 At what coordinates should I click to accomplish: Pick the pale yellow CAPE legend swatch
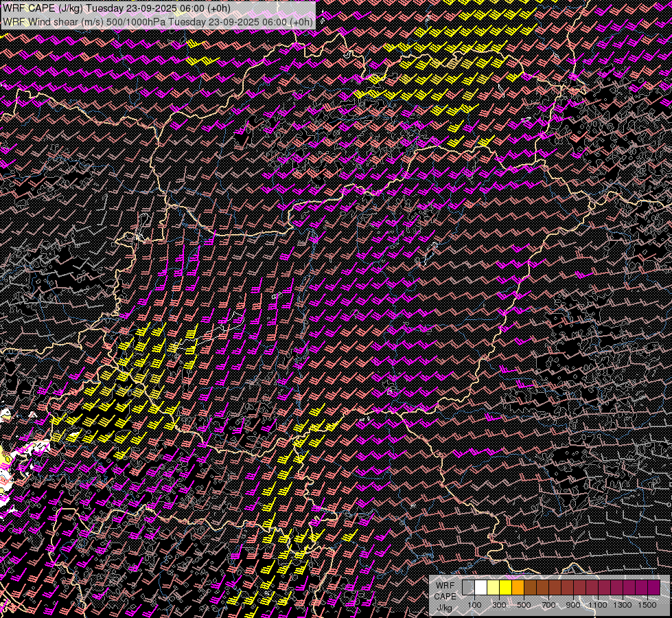point(493,588)
